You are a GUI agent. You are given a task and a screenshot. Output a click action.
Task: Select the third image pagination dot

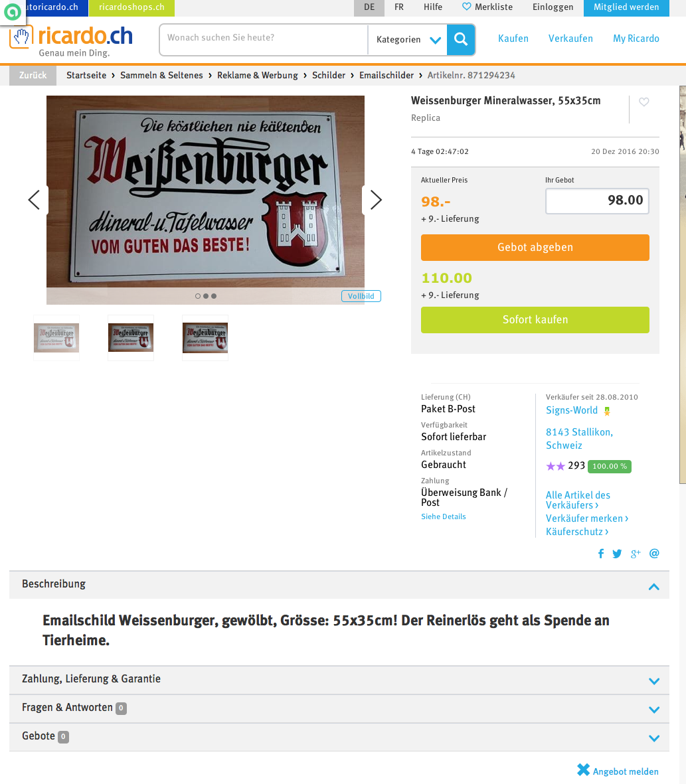tap(214, 296)
